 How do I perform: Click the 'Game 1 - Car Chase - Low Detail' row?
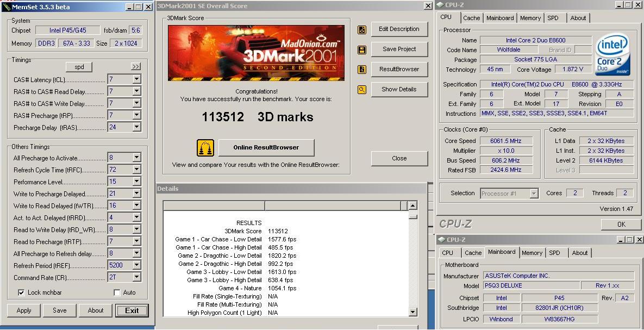click(x=236, y=240)
